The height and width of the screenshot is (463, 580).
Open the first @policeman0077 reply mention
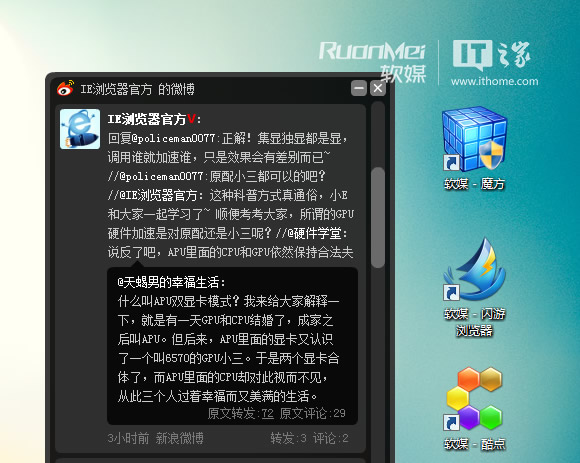click(173, 139)
